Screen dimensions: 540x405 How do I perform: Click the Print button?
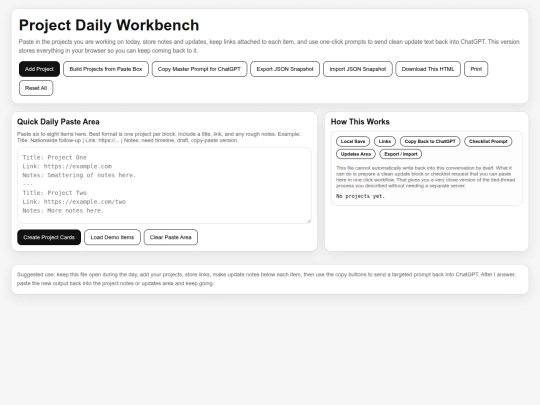(476, 69)
